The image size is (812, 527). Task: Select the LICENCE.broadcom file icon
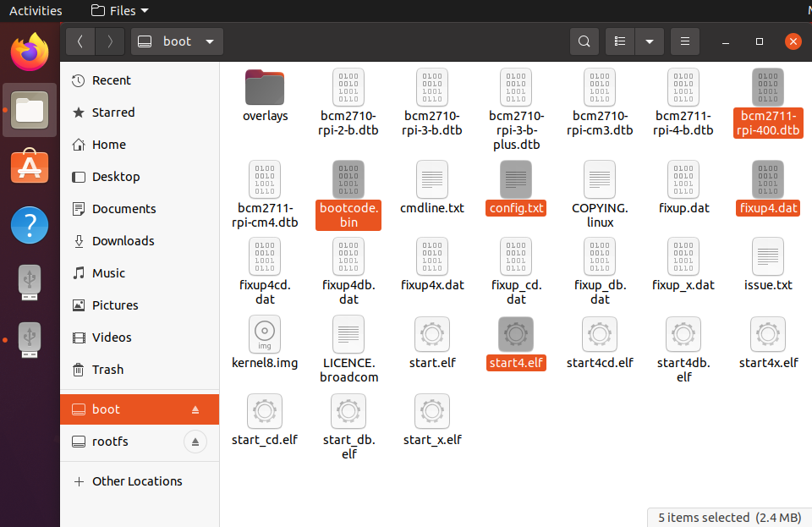tap(348, 334)
